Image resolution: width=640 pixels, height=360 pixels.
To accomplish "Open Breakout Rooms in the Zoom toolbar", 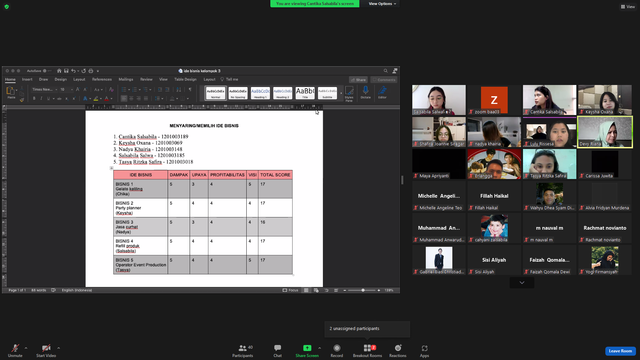I will point(367,350).
